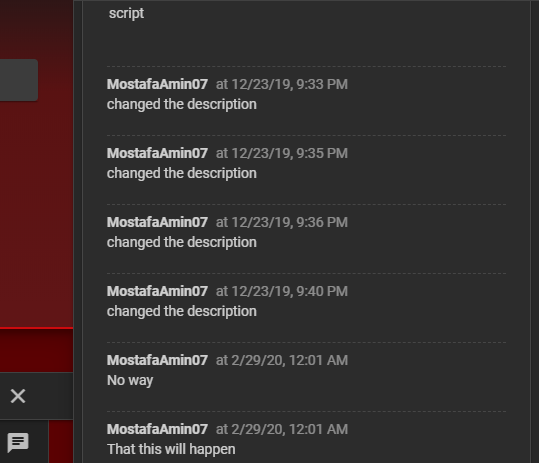Click first 2/29/20, 12:01 AM timestamp

click(x=282, y=360)
